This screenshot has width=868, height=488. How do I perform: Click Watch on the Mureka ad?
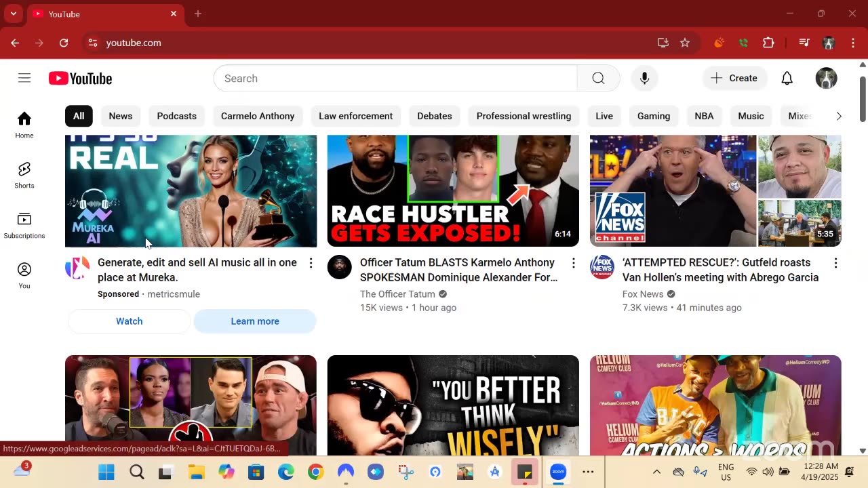pyautogui.click(x=129, y=321)
